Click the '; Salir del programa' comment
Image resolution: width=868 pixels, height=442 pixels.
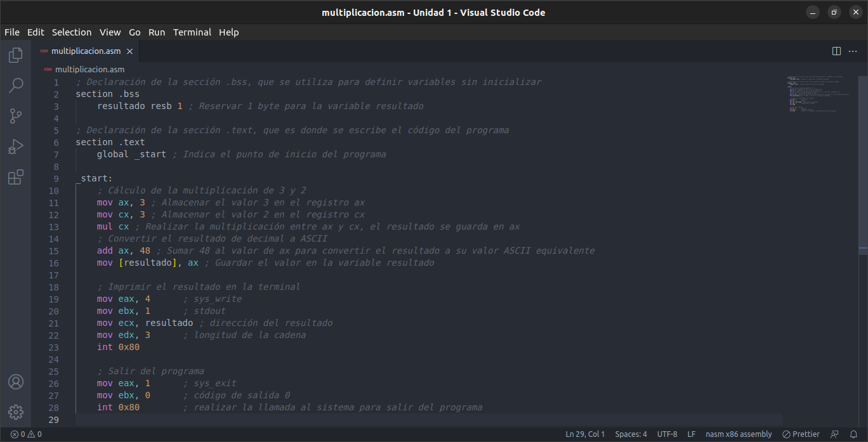pos(150,372)
